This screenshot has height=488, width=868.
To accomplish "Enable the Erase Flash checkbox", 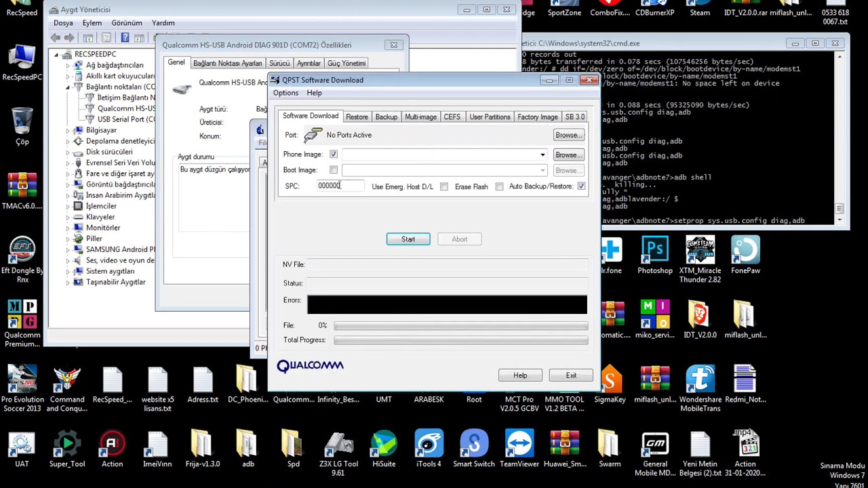I will coord(500,186).
